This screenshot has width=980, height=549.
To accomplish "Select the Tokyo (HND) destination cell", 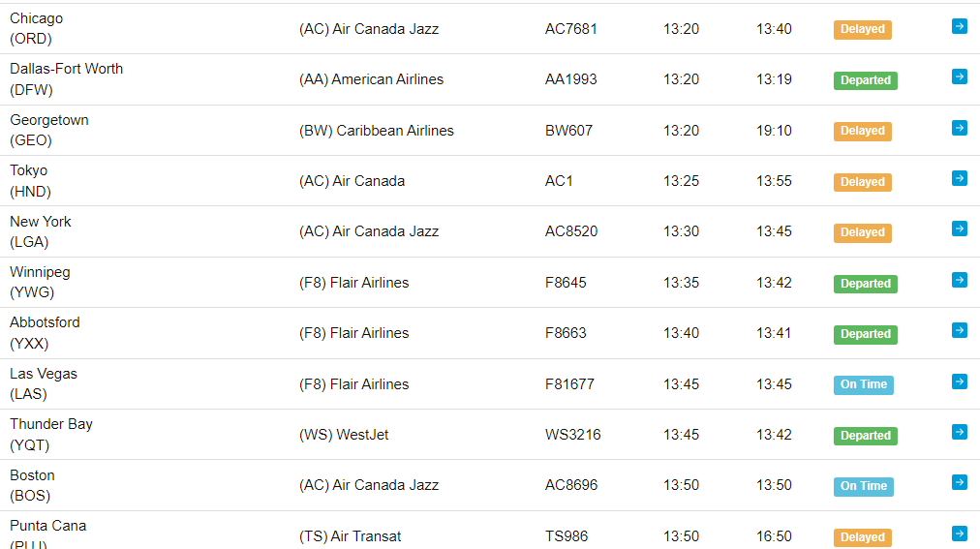I will pos(31,181).
